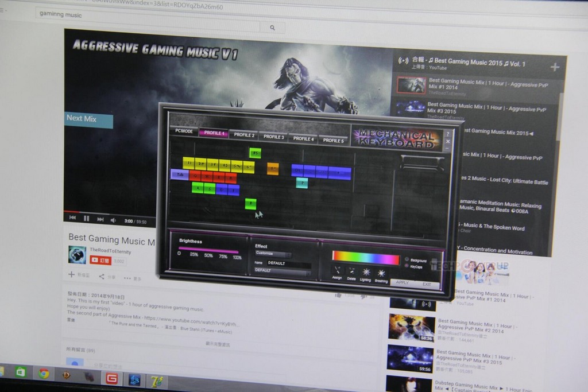Image resolution: width=588 pixels, height=392 pixels.
Task: Select the Background radio button
Action: (407, 259)
